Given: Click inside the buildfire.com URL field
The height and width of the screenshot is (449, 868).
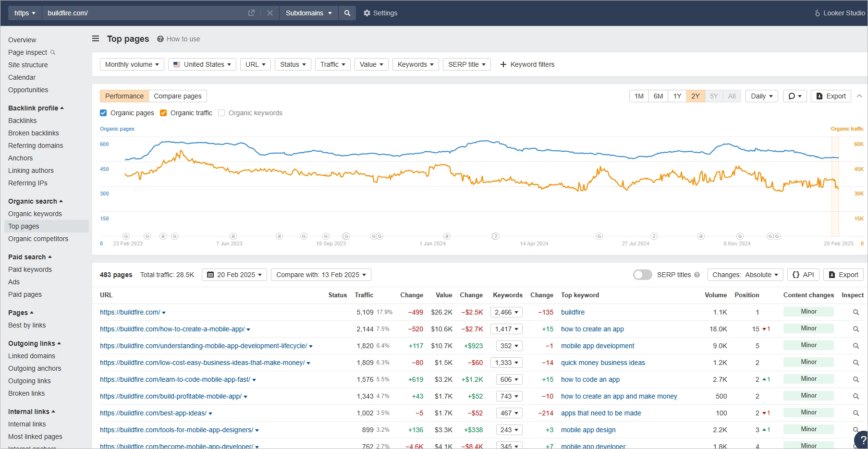Looking at the screenshot, I should 144,13.
